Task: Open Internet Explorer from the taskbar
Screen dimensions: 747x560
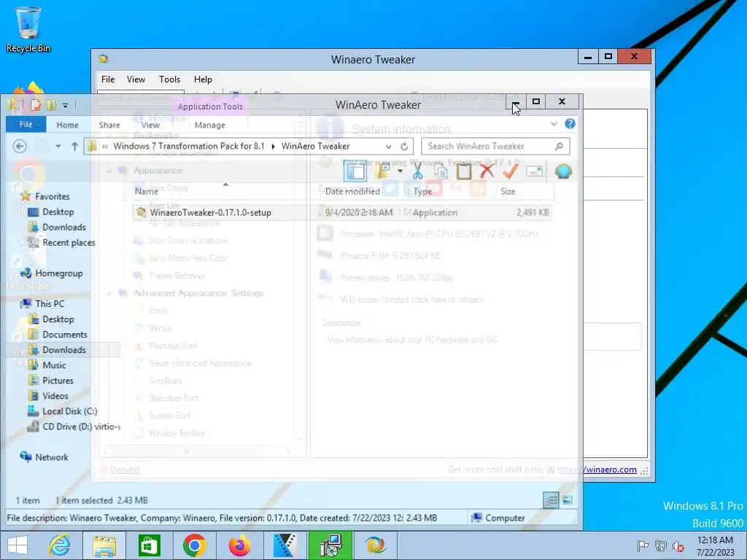Action: point(60,545)
